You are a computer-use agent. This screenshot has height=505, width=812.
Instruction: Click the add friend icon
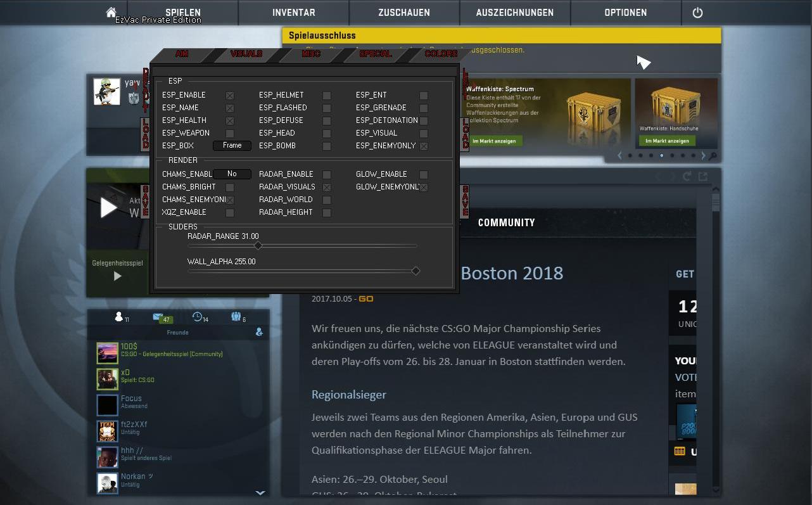259,332
